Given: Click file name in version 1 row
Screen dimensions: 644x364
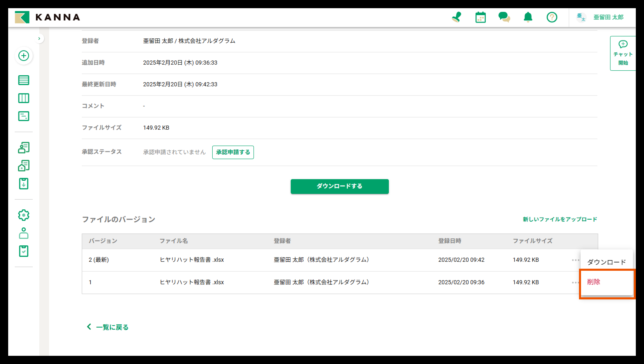Looking at the screenshot, I should coord(192,282).
